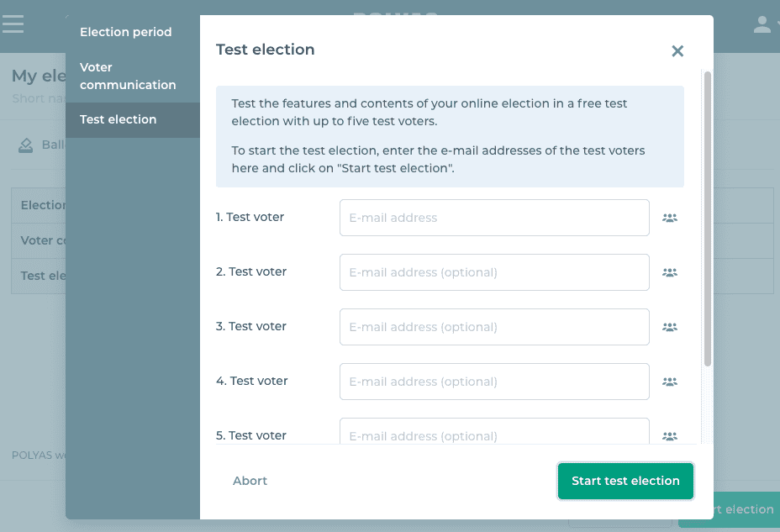Open the hamburger menu

(x=13, y=24)
